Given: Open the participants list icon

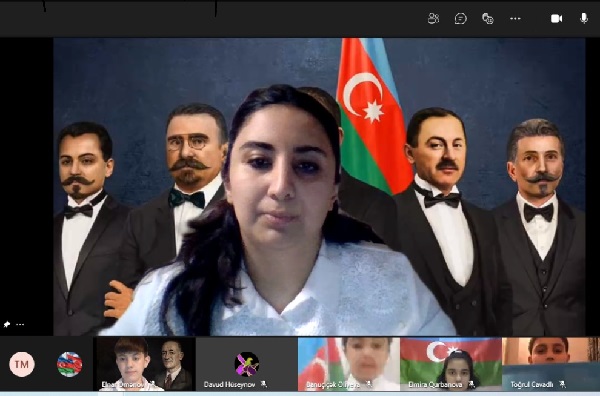Looking at the screenshot, I should coord(433,18).
